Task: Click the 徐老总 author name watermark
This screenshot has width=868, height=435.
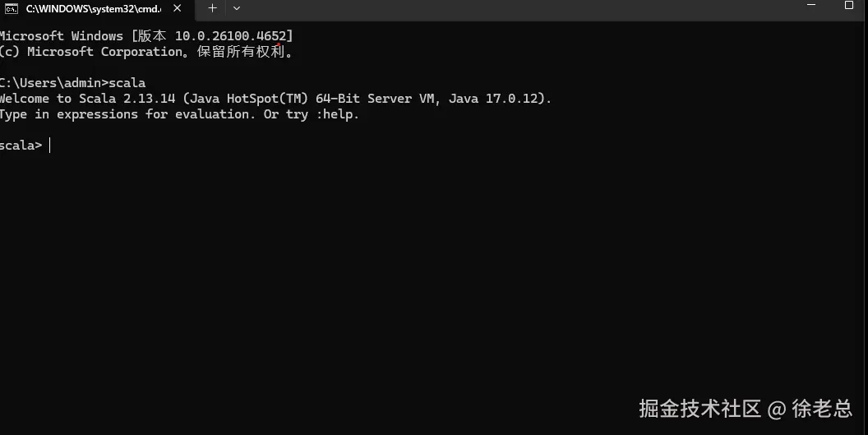Action: pyautogui.click(x=822, y=408)
